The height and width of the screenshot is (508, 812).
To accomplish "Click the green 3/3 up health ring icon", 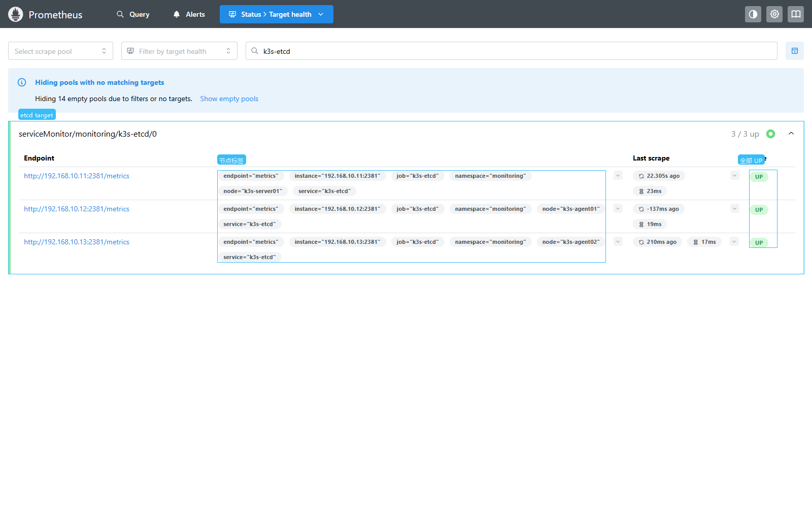I will [770, 134].
